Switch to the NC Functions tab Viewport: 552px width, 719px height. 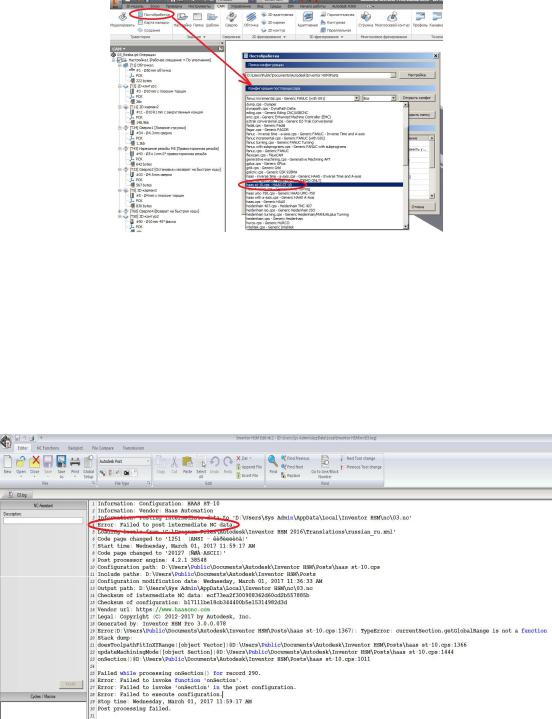pos(48,448)
